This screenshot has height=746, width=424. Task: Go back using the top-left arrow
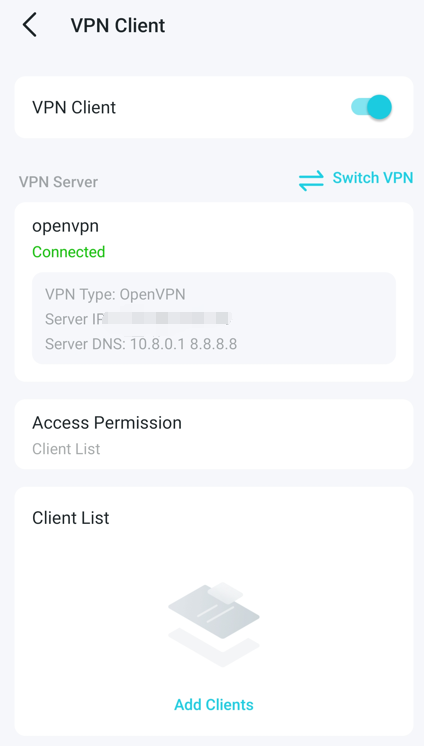pos(30,25)
